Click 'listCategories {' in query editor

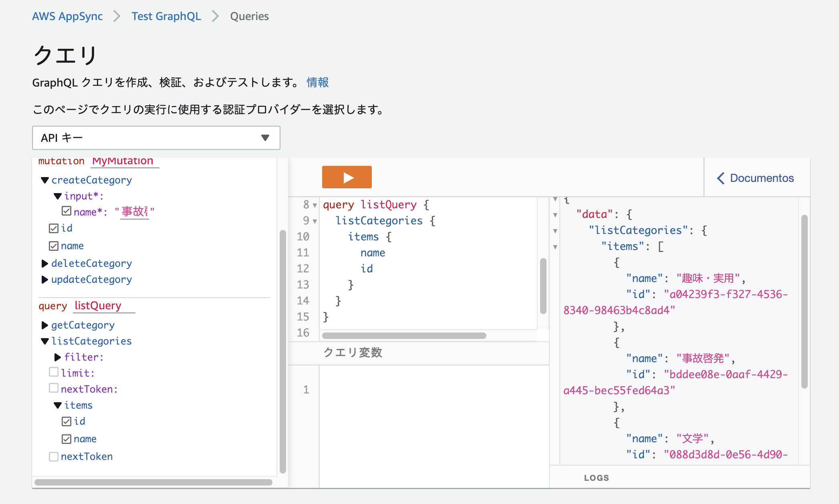point(385,221)
